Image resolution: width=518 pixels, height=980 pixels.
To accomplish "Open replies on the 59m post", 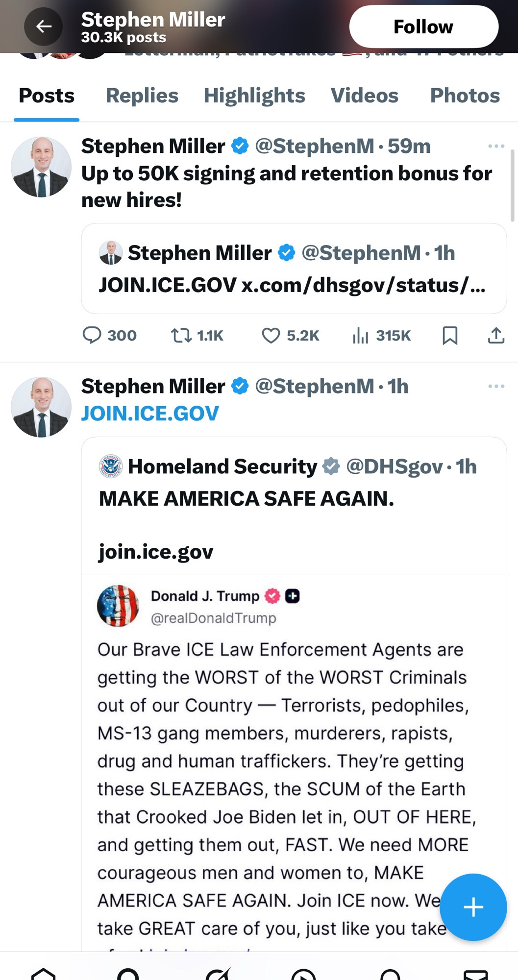I will point(109,335).
